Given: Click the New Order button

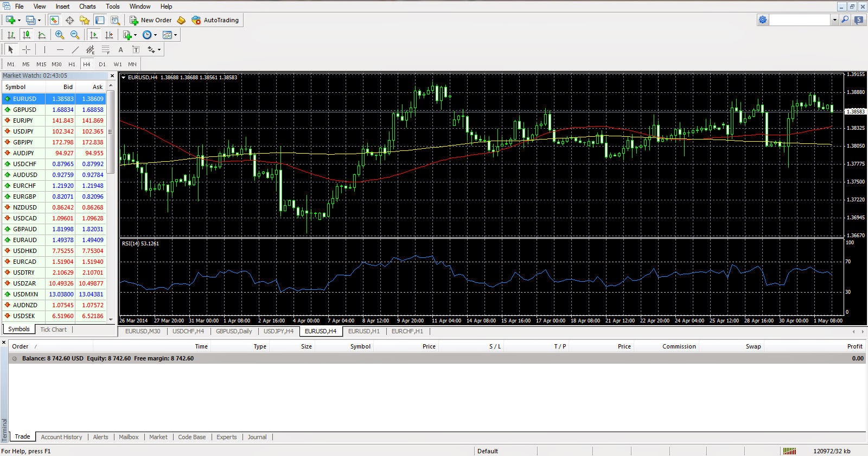Looking at the screenshot, I should pos(151,20).
